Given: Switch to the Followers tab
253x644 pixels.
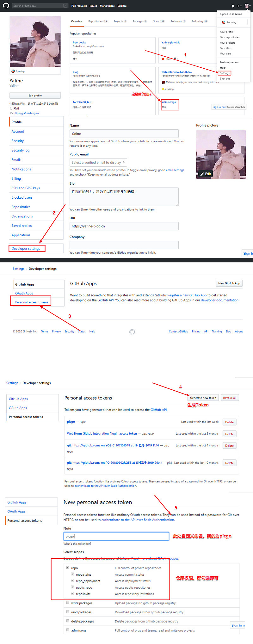Looking at the screenshot, I should (x=178, y=22).
